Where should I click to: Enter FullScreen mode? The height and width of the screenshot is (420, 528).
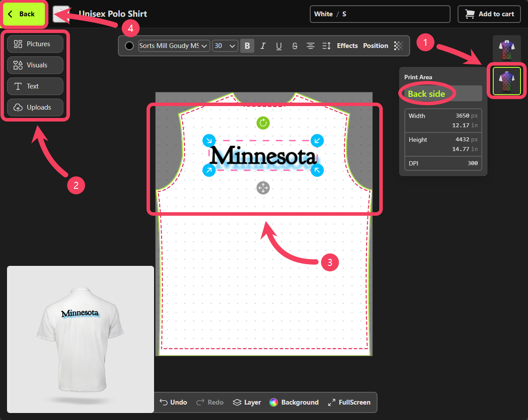349,402
